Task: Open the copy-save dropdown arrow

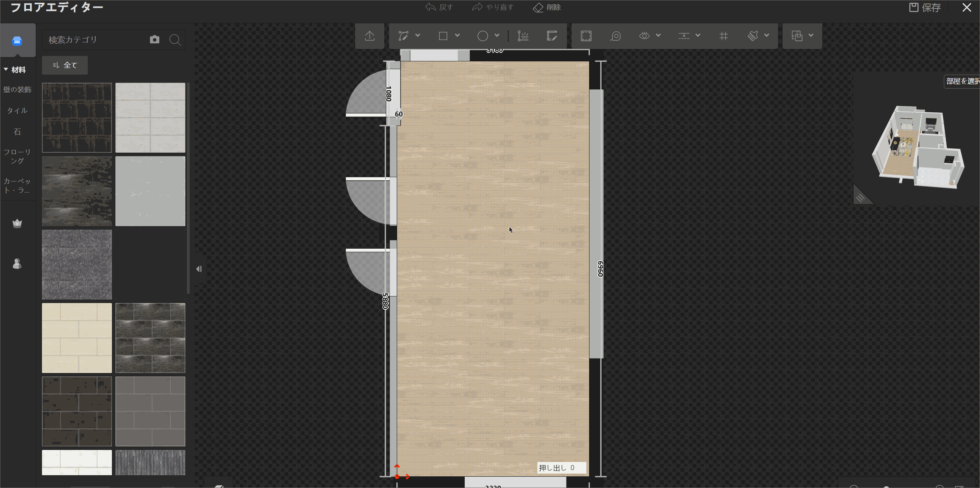Action: (811, 35)
